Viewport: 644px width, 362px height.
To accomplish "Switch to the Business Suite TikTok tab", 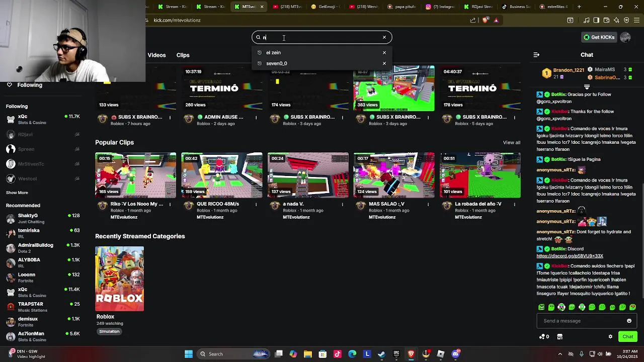I will pos(516,7).
